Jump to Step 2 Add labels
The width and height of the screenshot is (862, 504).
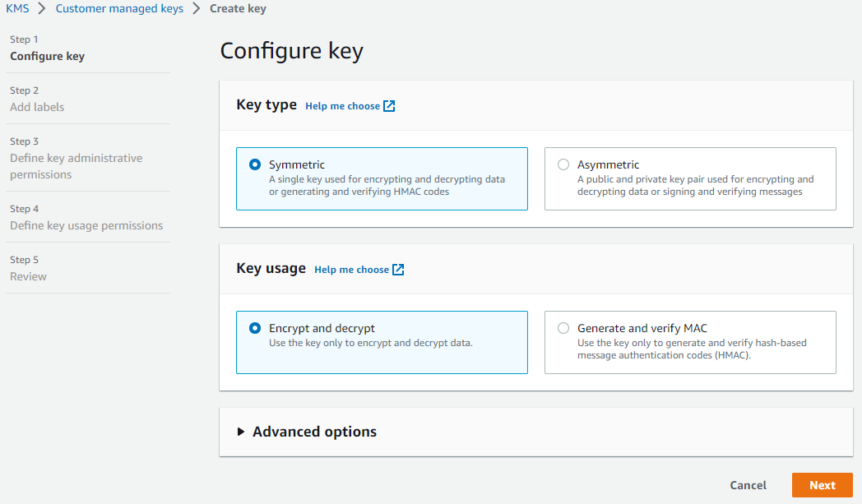click(x=37, y=107)
